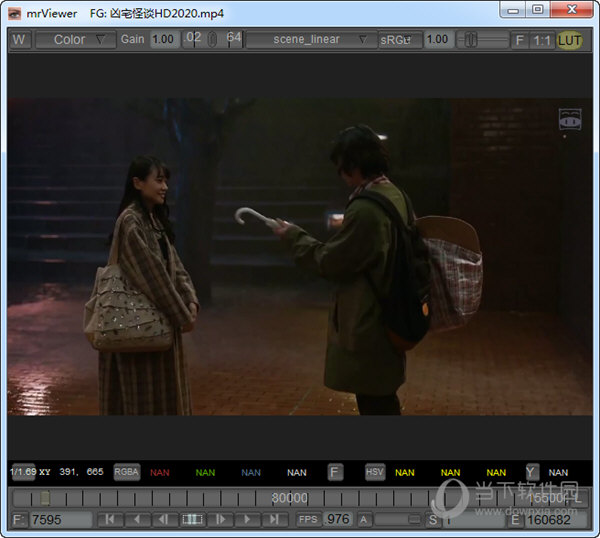Minimize the mrViewer window
This screenshot has height=538, width=600.
click(513, 10)
